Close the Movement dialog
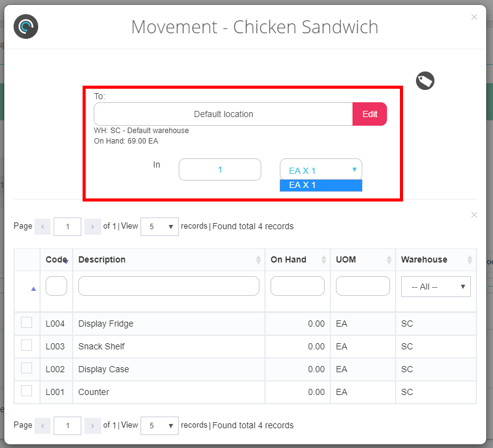Image resolution: width=493 pixels, height=448 pixels. [474, 17]
